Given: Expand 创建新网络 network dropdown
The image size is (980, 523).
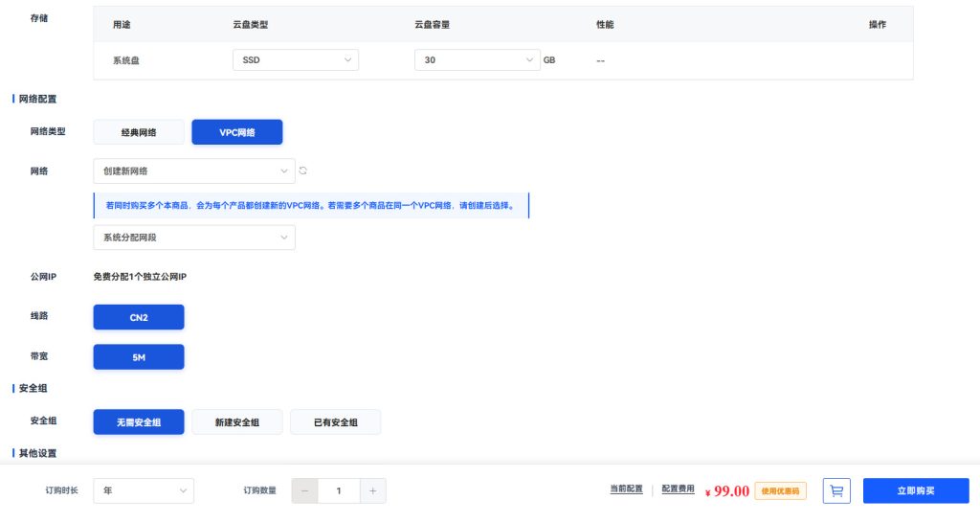Looking at the screenshot, I should click(194, 171).
